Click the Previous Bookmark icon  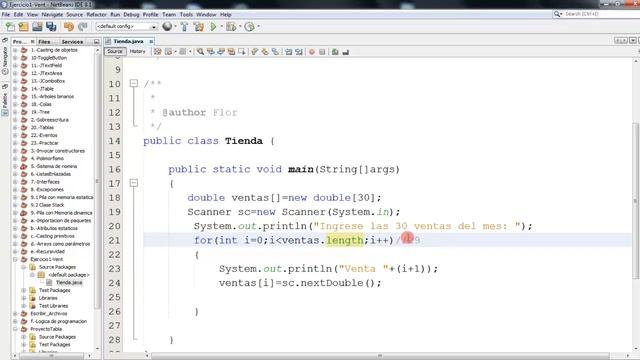pos(255,52)
